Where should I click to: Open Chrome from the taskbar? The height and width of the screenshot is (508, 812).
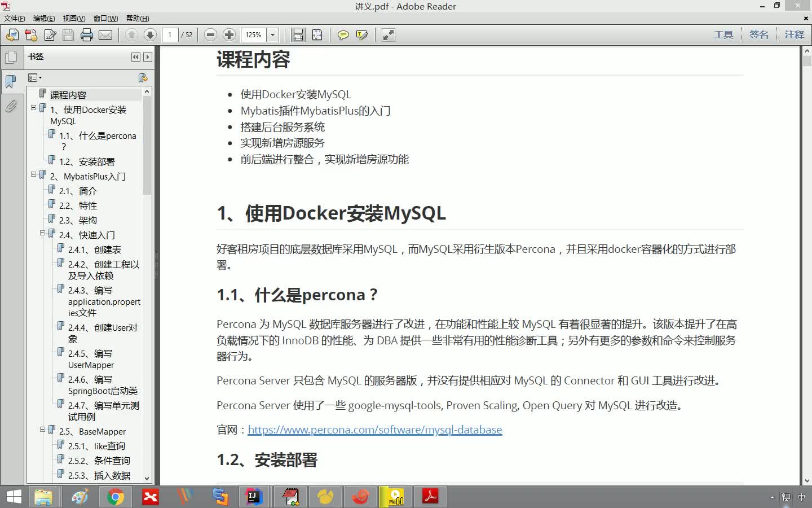tap(116, 497)
